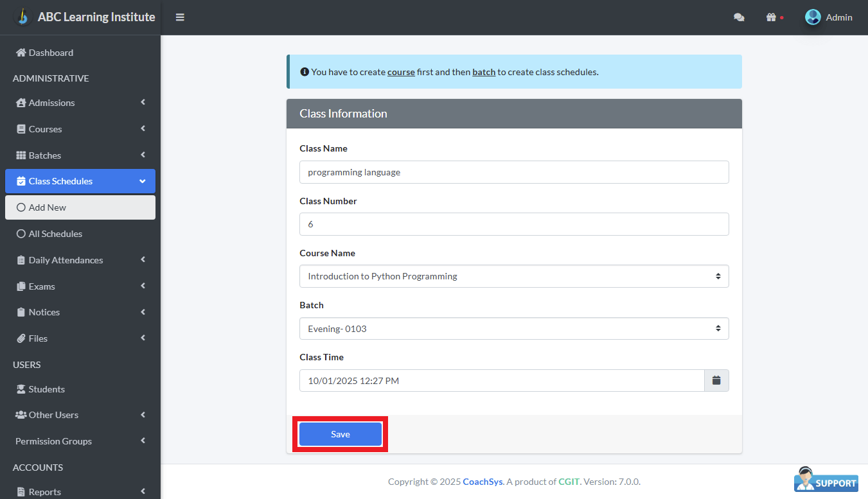This screenshot has height=499, width=868.
Task: Open the Course Name dropdown
Action: [x=513, y=276]
